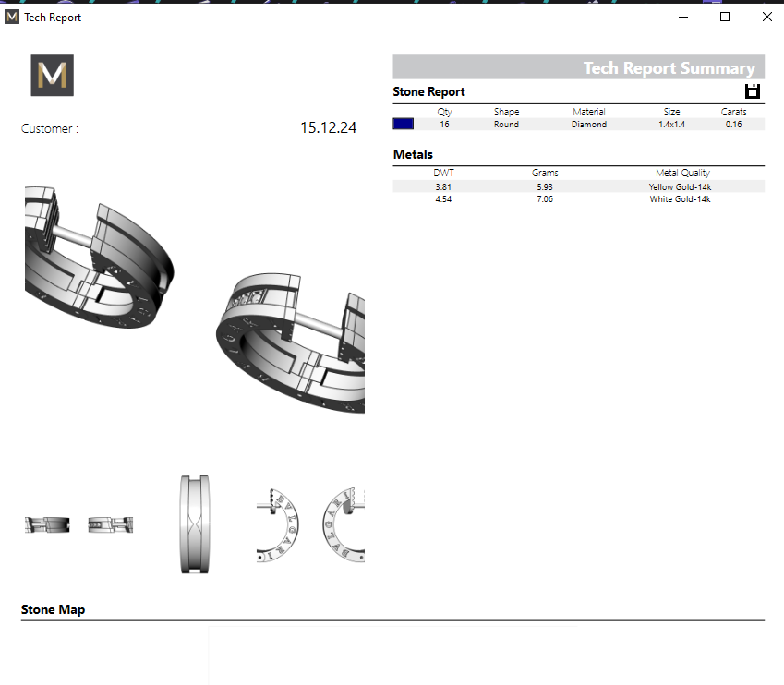The image size is (784, 685).
Task: Click the right engraved half-ring profile view
Action: [344, 524]
